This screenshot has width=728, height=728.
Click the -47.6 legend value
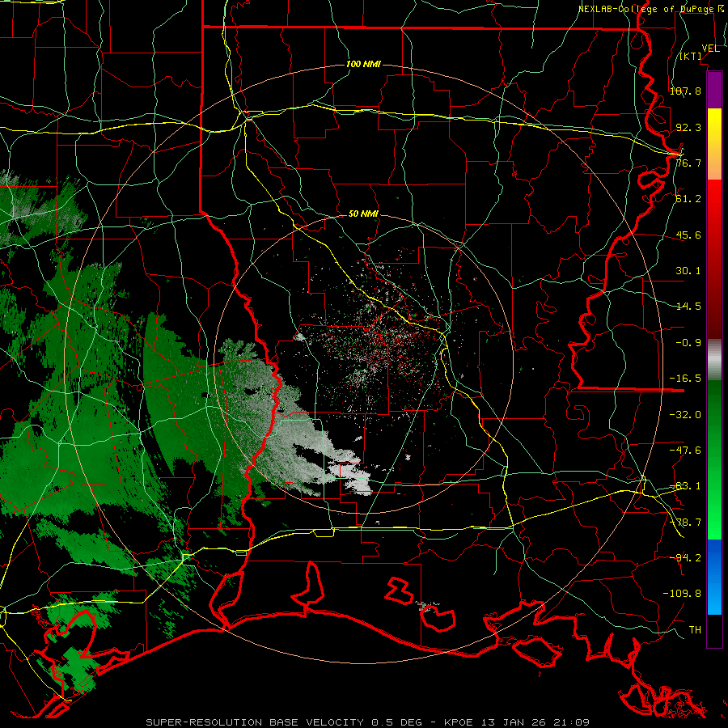click(685, 451)
